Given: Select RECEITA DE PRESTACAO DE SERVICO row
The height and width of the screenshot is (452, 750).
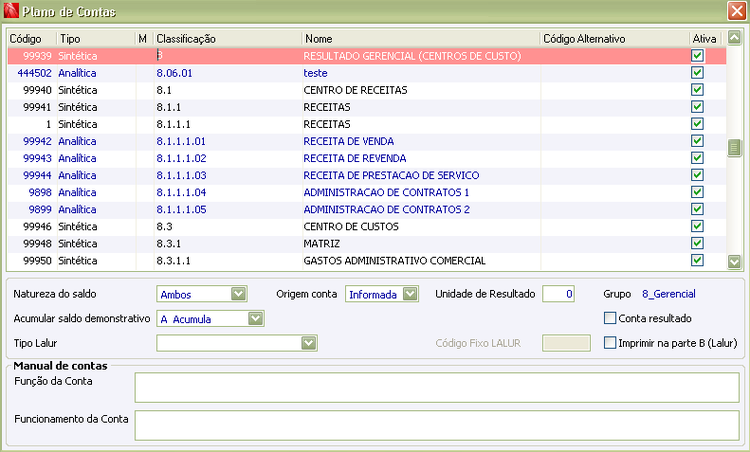Looking at the screenshot, I should click(x=366, y=175).
